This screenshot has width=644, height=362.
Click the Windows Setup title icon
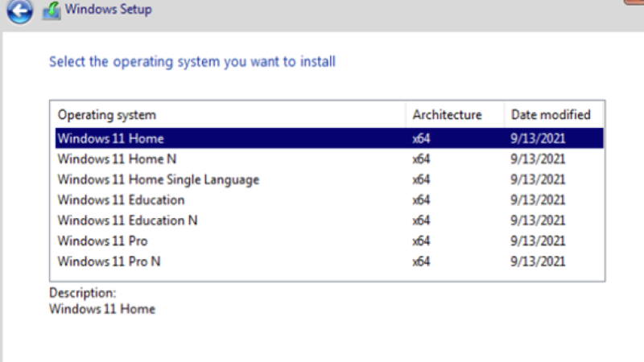[x=52, y=10]
